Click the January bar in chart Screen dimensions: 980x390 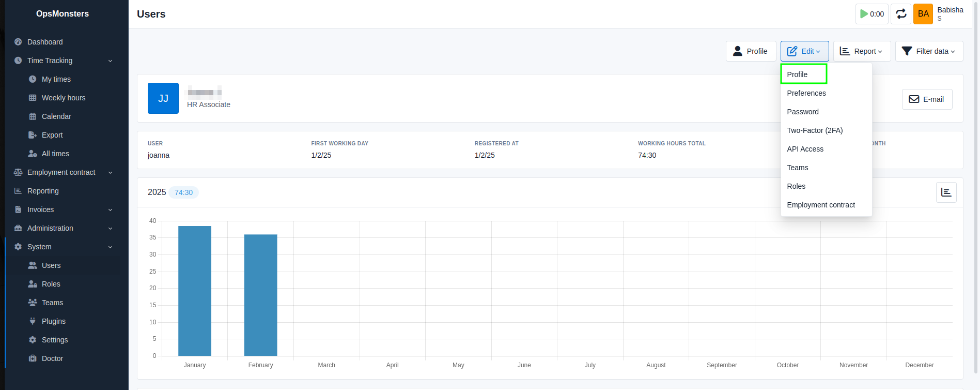coord(195,291)
